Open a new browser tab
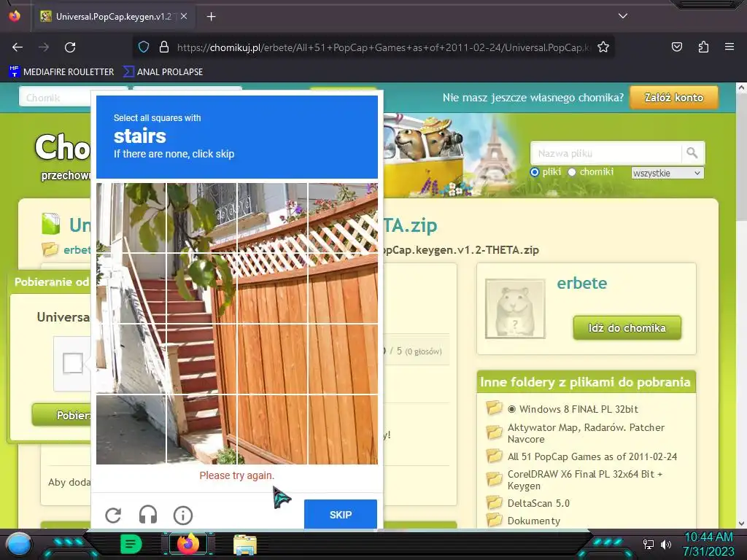 pyautogui.click(x=211, y=17)
